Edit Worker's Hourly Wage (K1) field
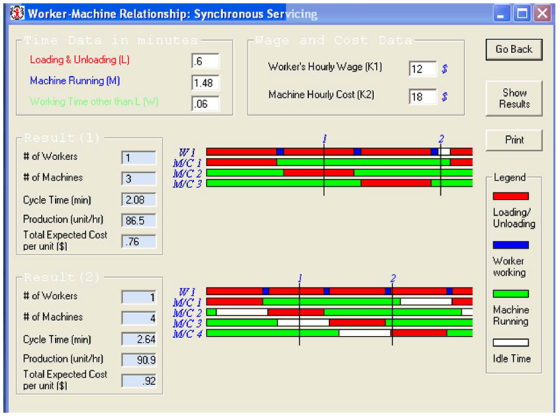Viewport: 560px width, 420px height. [422, 69]
